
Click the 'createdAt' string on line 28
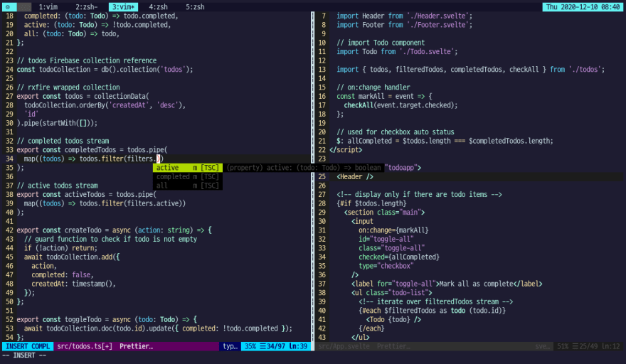[129, 105]
